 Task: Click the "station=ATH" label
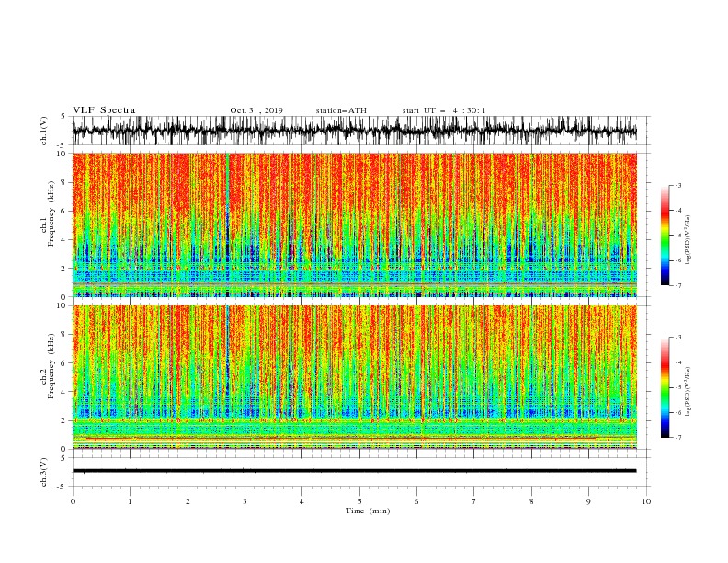[x=341, y=110]
